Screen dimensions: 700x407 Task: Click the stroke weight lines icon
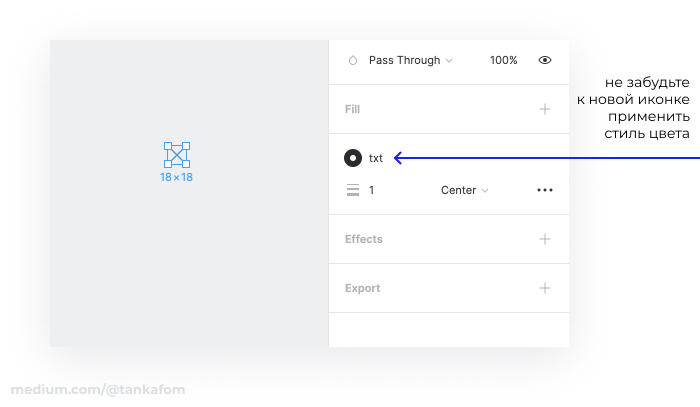tap(353, 190)
